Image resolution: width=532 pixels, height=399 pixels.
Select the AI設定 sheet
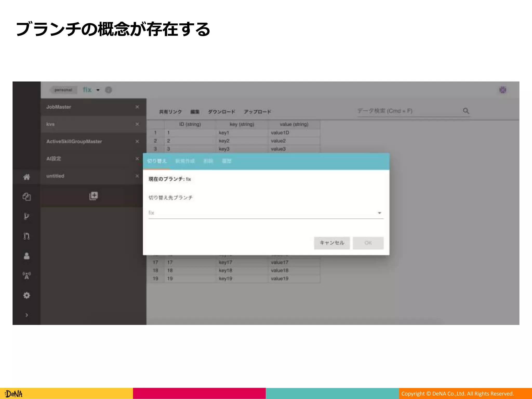[x=92, y=158]
